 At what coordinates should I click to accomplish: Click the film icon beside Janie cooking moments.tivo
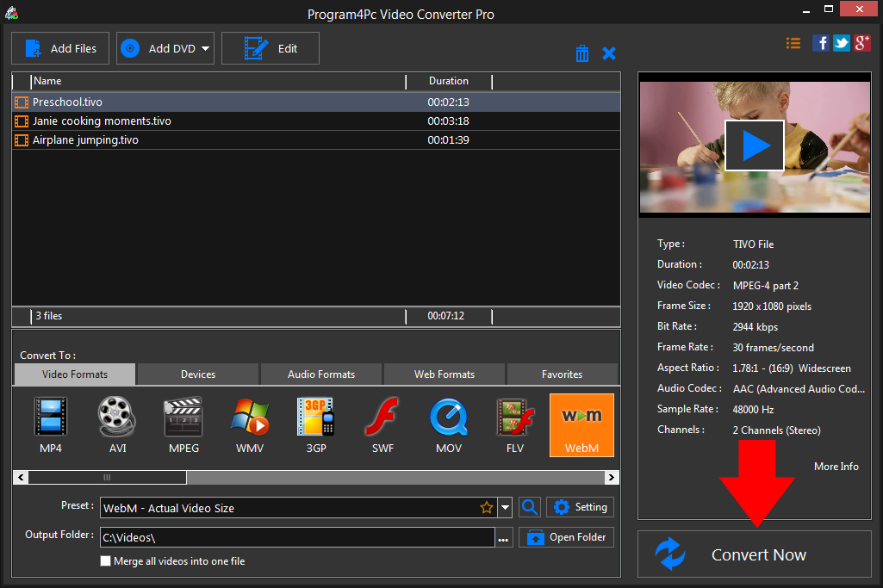coord(22,121)
